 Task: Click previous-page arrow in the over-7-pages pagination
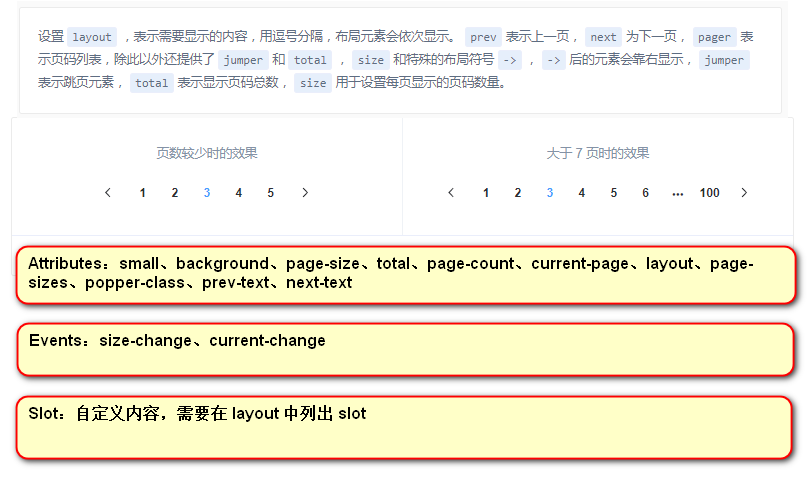pyautogui.click(x=451, y=193)
